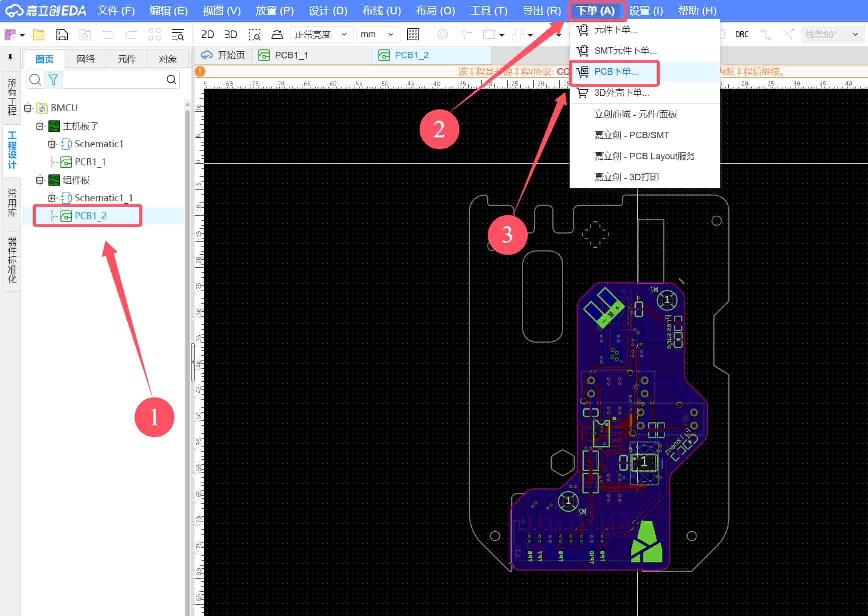Screen dimensions: 868x616
Task: Collapse the BMCU project node
Action: pyautogui.click(x=28, y=108)
